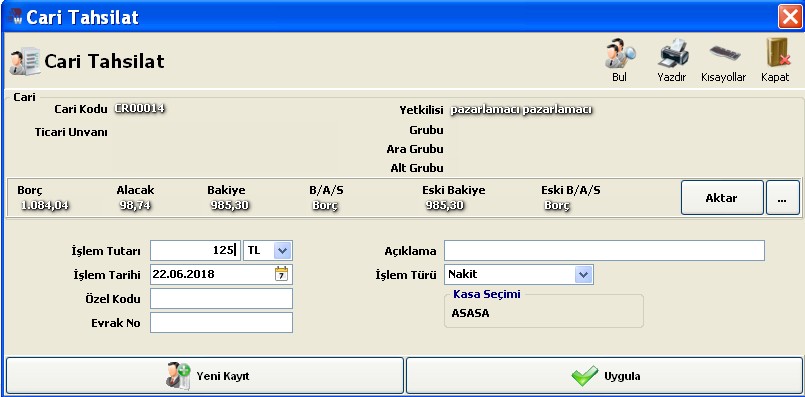This screenshot has height=397, width=805.
Task: Click the calendar icon in İşlem Tarihi
Action: tap(281, 274)
